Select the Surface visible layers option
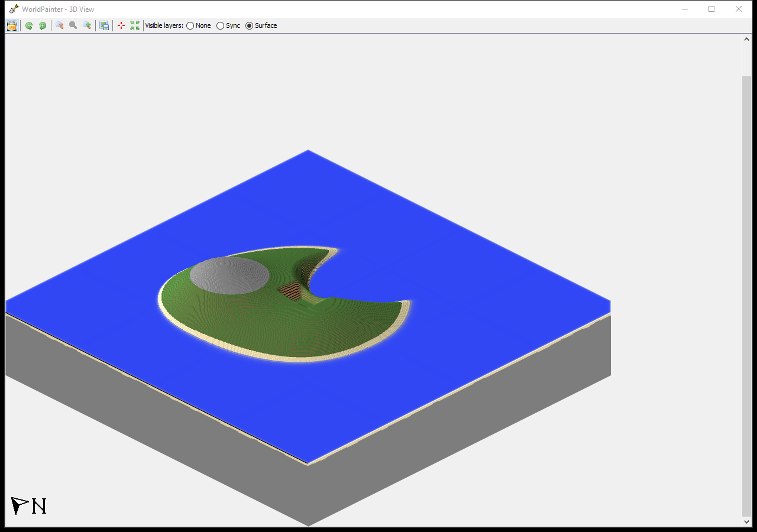Image resolution: width=757 pixels, height=532 pixels. coord(261,25)
